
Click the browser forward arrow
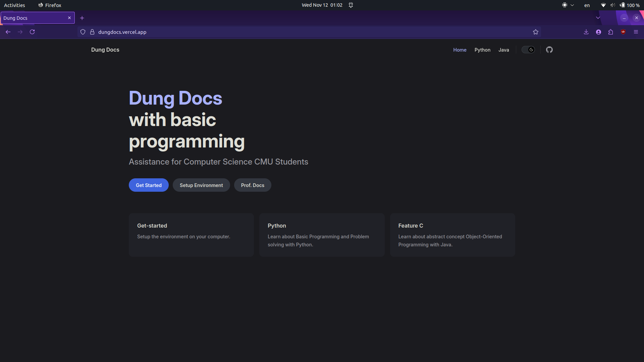click(20, 32)
